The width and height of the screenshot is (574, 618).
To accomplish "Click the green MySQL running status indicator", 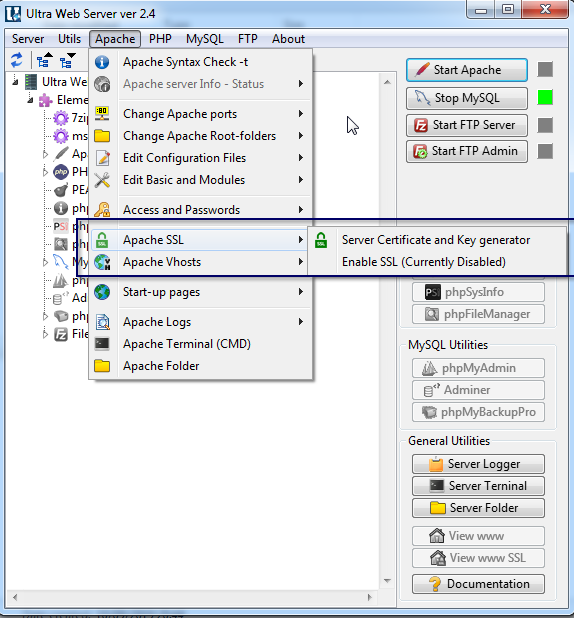I will (x=545, y=97).
